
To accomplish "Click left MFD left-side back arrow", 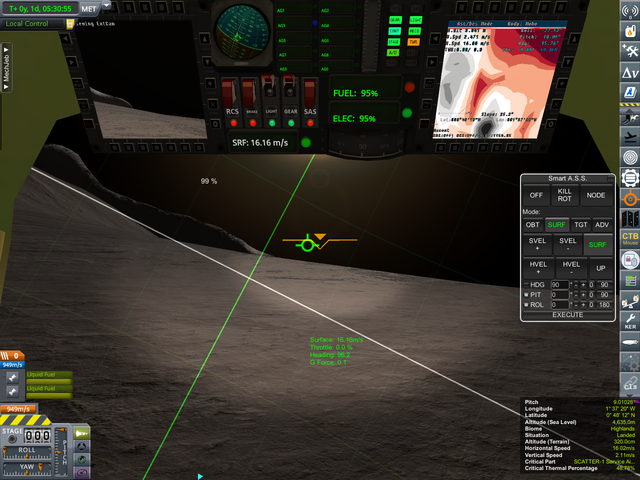I will pyautogui.click(x=64, y=39).
